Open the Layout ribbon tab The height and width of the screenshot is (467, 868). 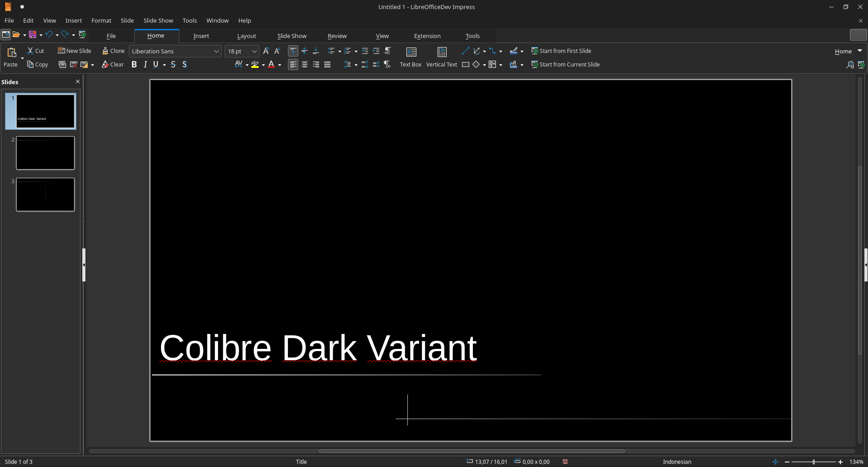[246, 36]
